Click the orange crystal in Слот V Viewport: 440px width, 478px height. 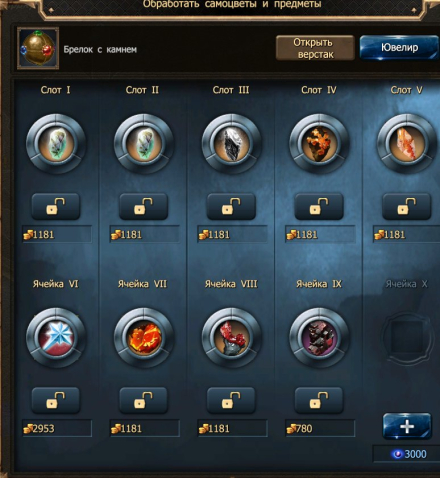407,144
